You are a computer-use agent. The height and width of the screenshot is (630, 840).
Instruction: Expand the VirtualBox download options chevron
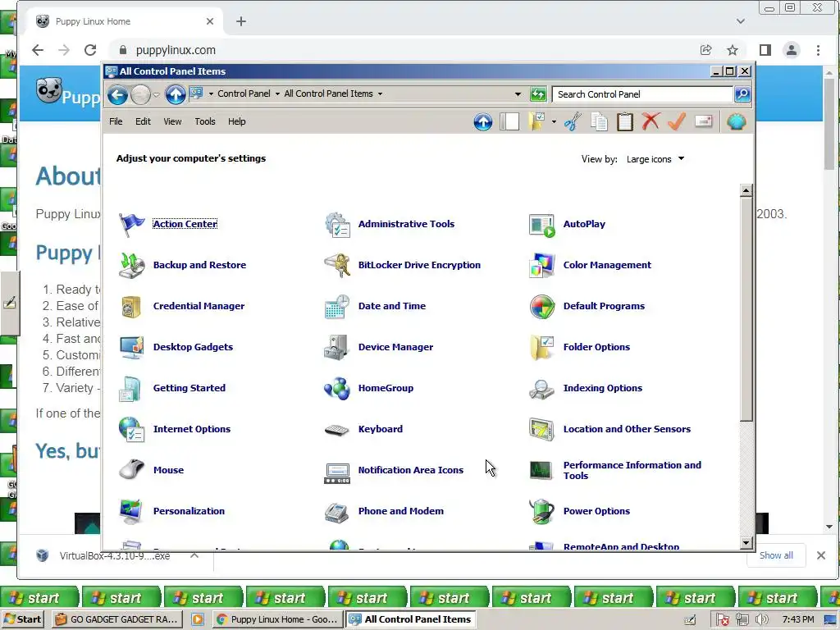click(194, 555)
